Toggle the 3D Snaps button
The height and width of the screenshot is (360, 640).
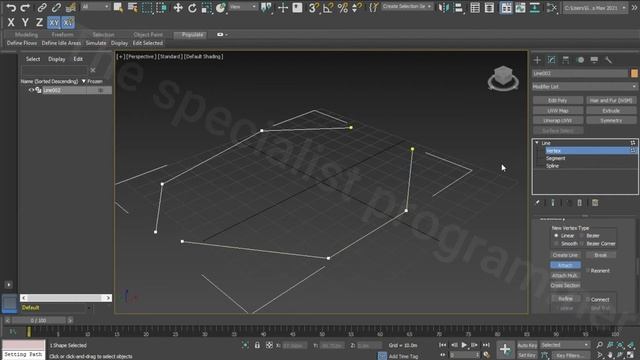point(313,7)
